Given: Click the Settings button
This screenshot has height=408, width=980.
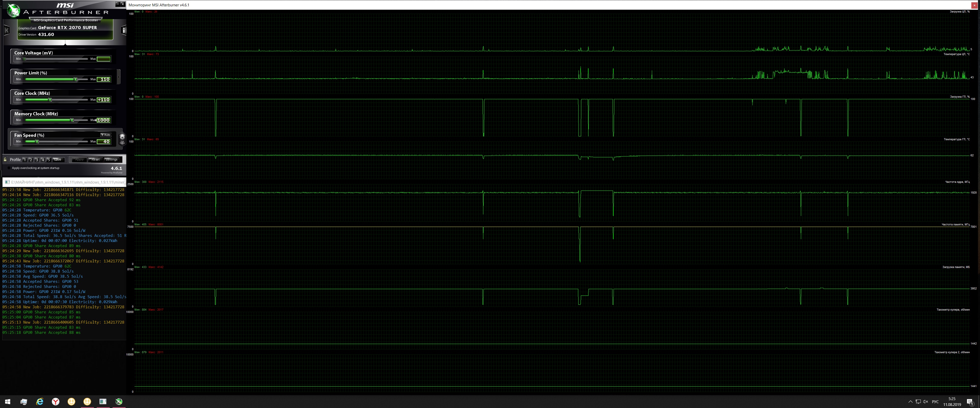Looking at the screenshot, I should click(112, 160).
